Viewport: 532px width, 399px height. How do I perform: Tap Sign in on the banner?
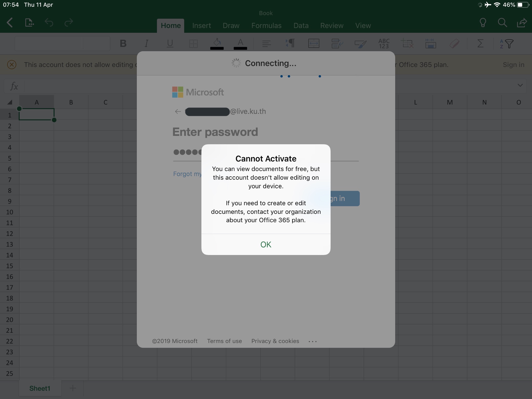(513, 65)
